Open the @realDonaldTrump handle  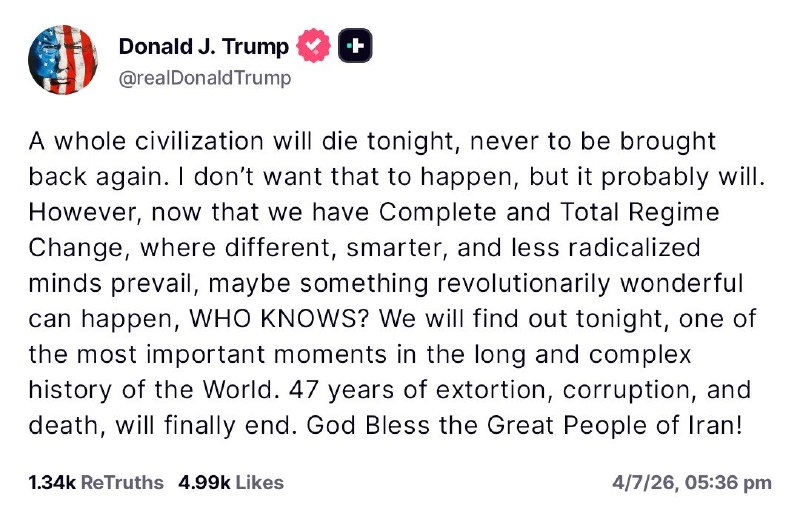click(x=205, y=78)
